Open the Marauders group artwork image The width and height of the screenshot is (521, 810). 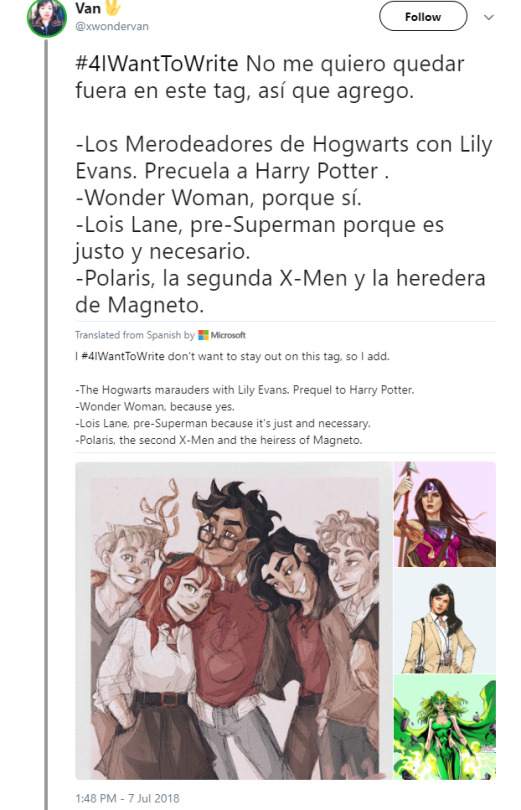(234, 620)
